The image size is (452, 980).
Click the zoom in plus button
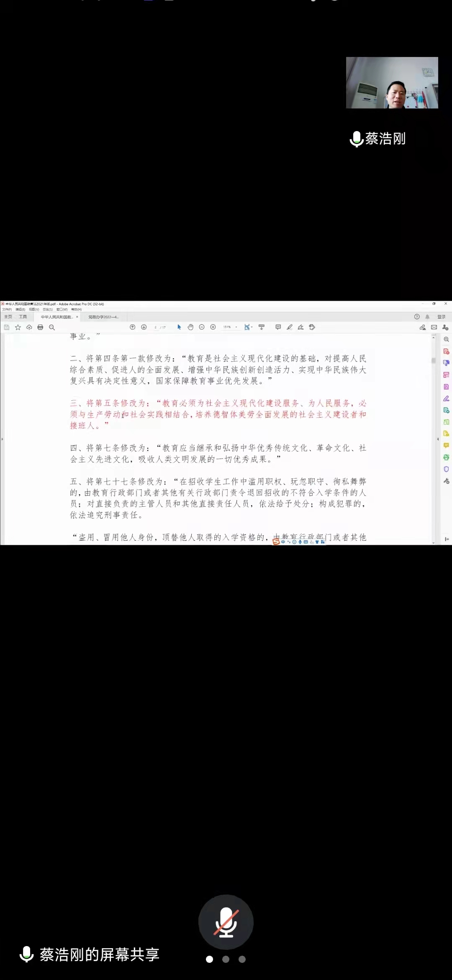click(213, 327)
